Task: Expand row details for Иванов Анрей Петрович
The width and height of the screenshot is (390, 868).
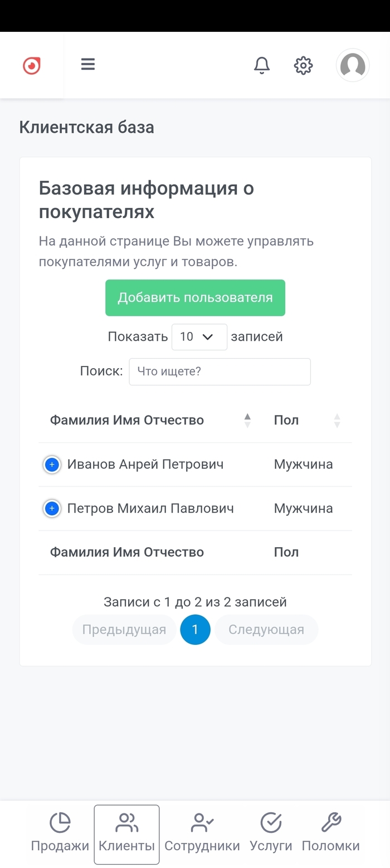Action: coord(52,465)
